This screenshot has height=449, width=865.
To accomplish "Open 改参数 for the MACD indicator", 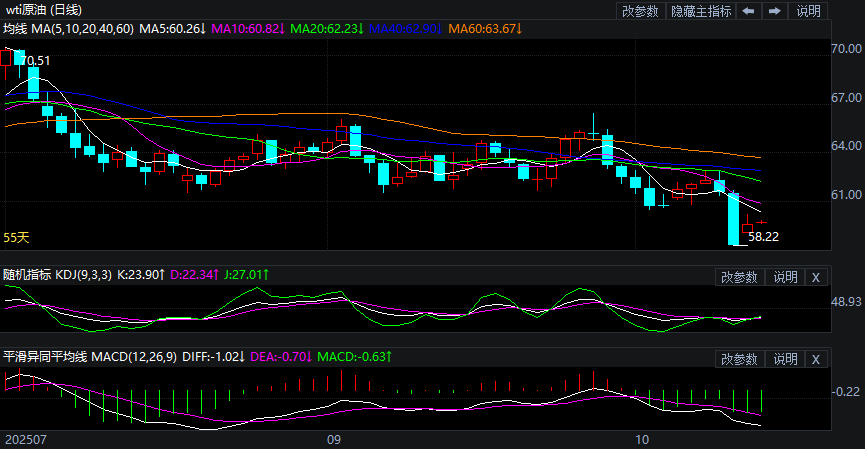I will (x=740, y=359).
